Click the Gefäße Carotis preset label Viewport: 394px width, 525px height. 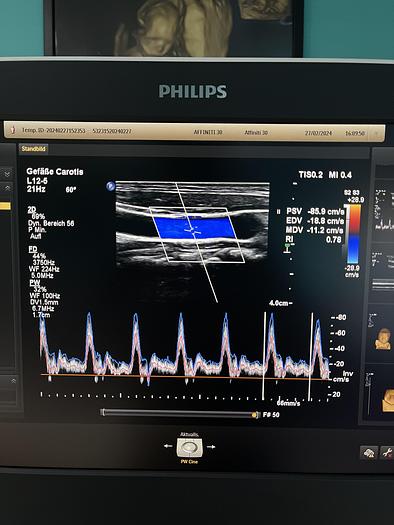coord(55,172)
